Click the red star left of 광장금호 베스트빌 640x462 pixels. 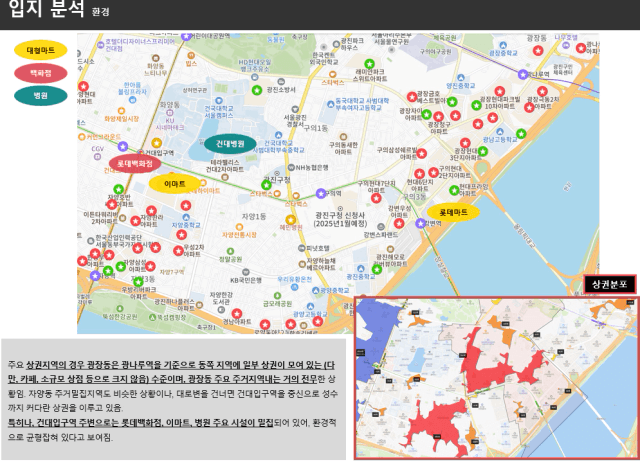[x=412, y=97]
